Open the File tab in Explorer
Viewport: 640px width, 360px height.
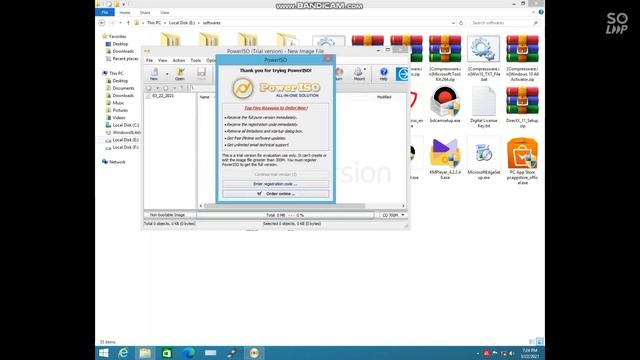point(105,13)
